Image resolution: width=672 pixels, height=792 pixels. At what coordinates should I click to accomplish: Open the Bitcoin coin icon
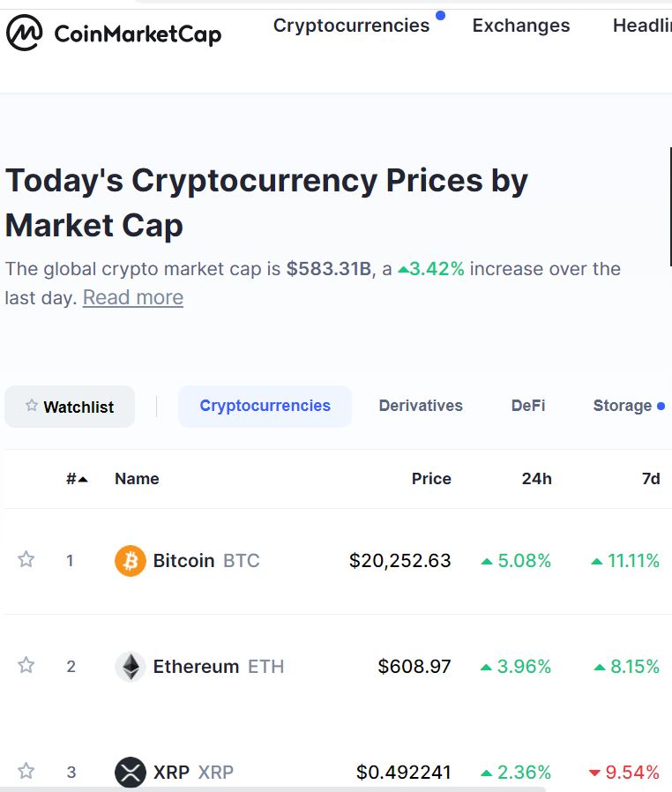pos(131,561)
